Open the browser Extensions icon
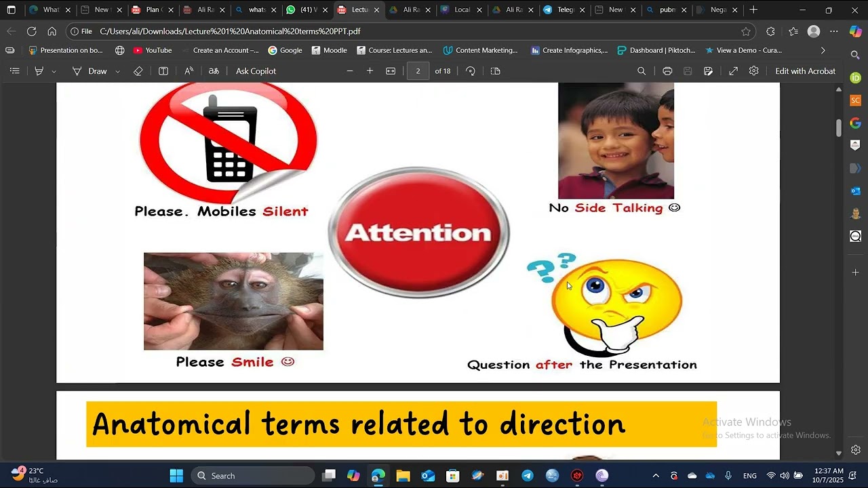This screenshot has width=868, height=488. 770,31
